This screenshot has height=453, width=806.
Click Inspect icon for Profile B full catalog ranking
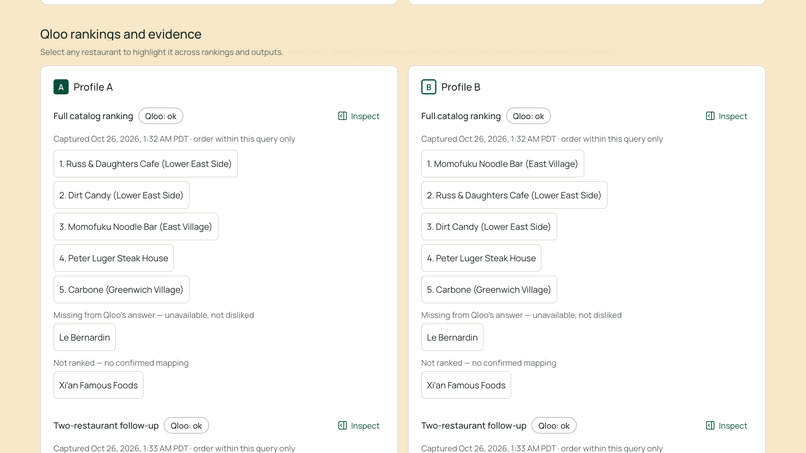710,116
